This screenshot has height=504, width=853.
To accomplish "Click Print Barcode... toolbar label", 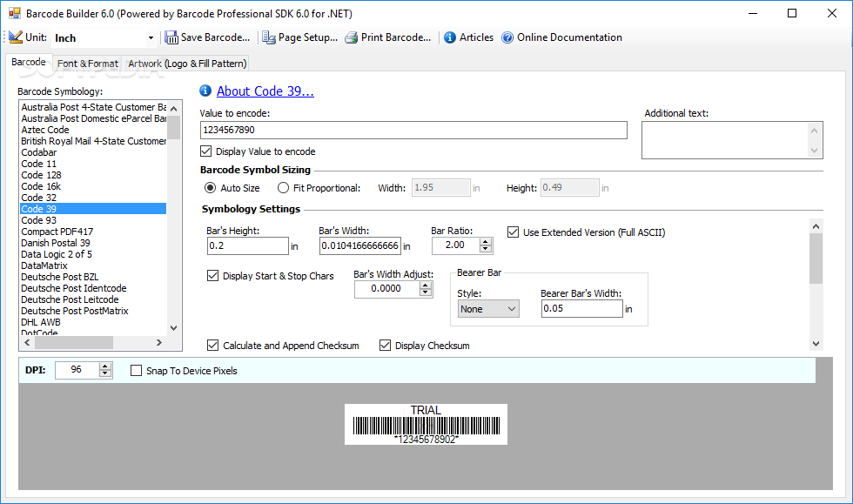I will 396,37.
